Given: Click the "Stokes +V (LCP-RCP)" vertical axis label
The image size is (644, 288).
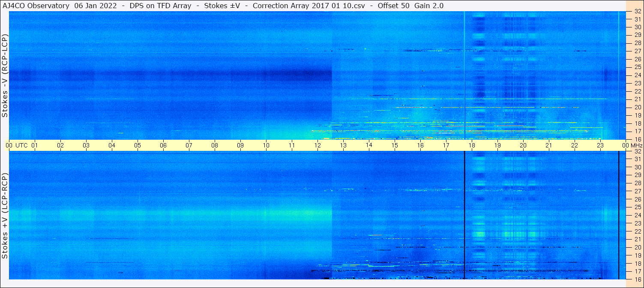Looking at the screenshot, I should pyautogui.click(x=5, y=216).
